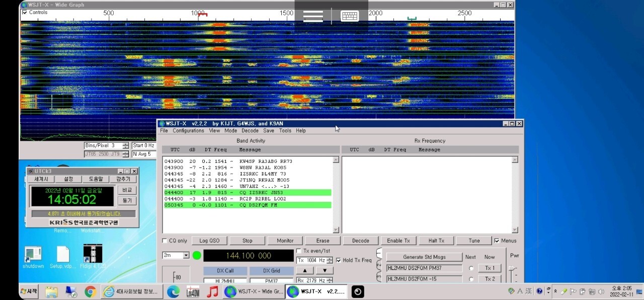Screen dimensions: 644x300
Task: Open the View menu
Action: tap(214, 131)
